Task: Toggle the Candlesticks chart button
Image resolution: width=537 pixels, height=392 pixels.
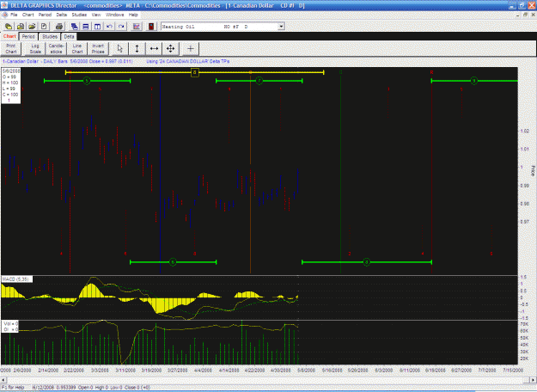Action: pos(56,49)
